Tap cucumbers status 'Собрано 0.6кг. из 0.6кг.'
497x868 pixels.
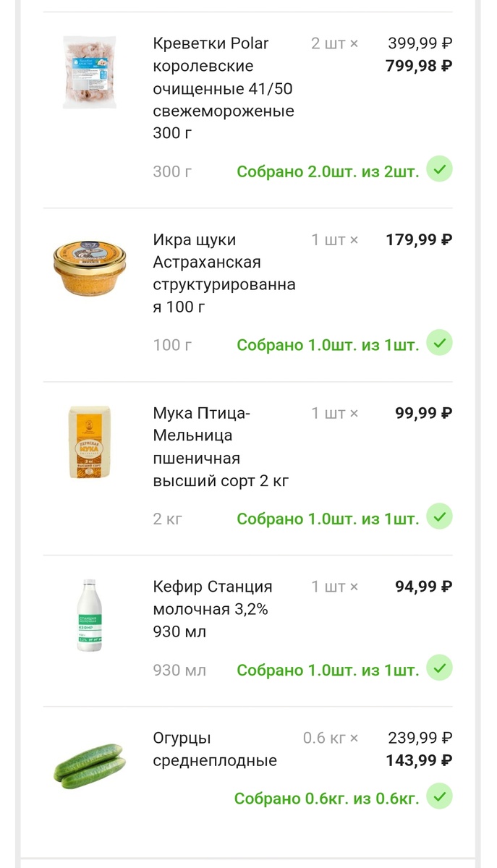[x=326, y=799]
